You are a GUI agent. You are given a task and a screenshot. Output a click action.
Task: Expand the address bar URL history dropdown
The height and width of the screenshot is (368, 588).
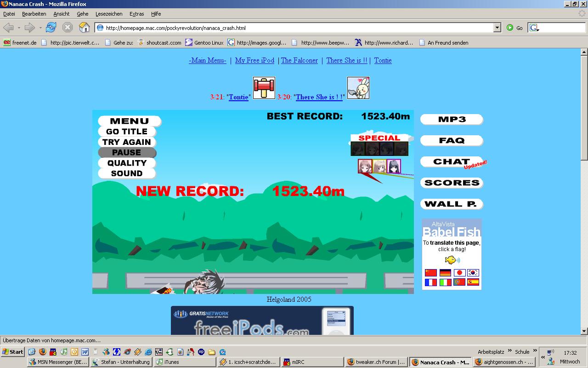tap(497, 28)
